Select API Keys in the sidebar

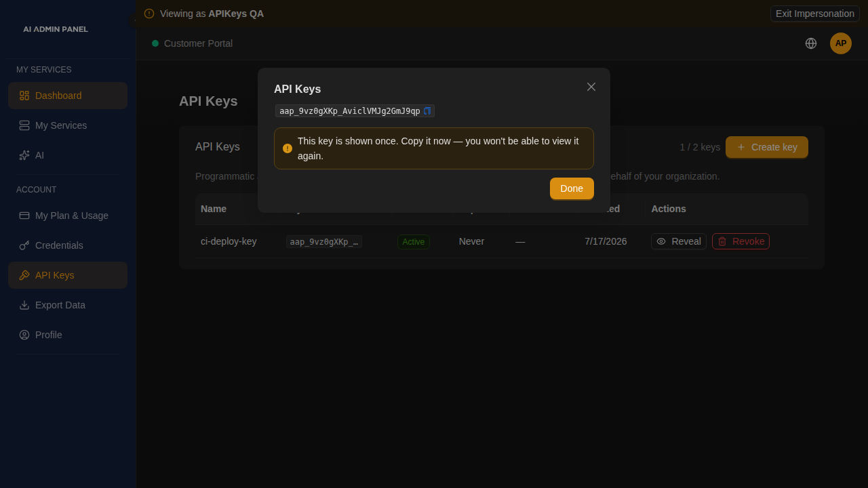coord(68,275)
